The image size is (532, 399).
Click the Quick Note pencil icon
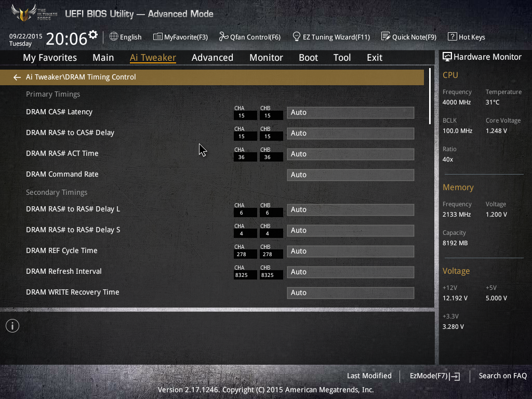[x=385, y=36]
